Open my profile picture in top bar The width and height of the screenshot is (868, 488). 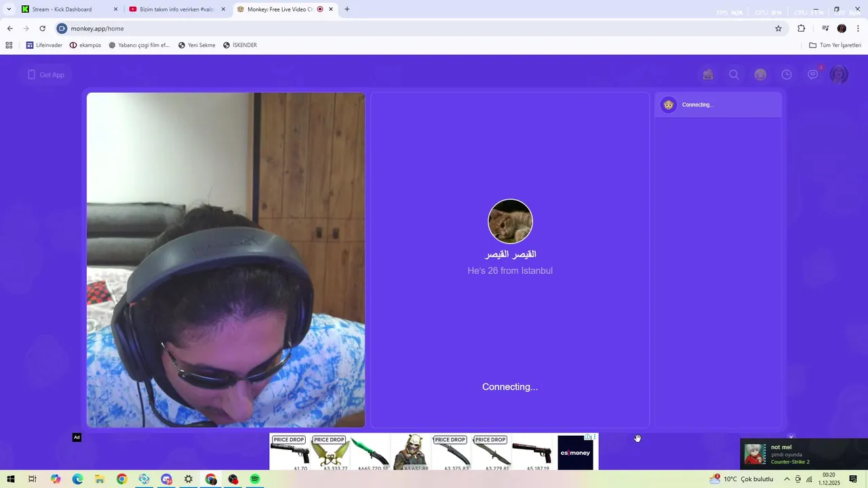point(840,75)
